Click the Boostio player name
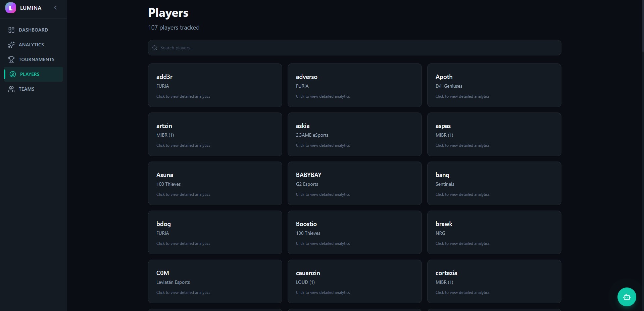The height and width of the screenshot is (311, 644). click(306, 224)
